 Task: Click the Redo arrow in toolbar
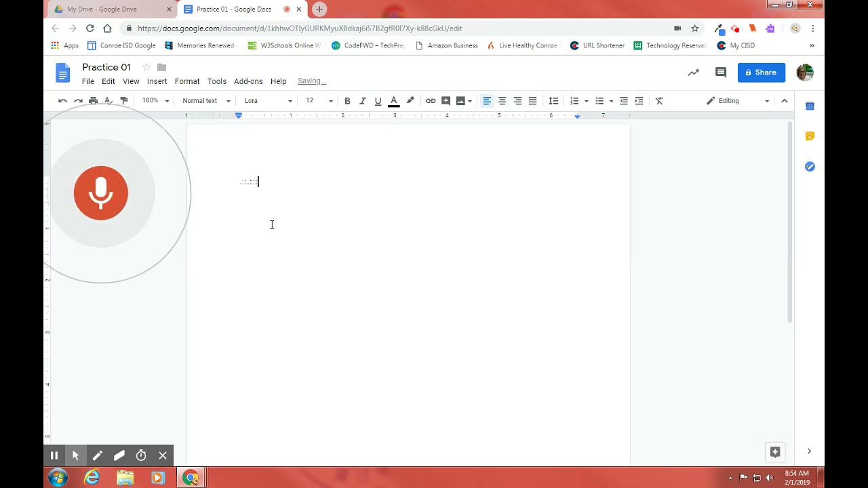pyautogui.click(x=78, y=101)
